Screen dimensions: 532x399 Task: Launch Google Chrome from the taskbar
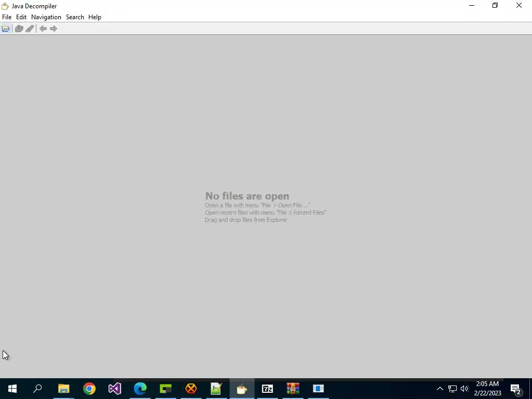89,389
